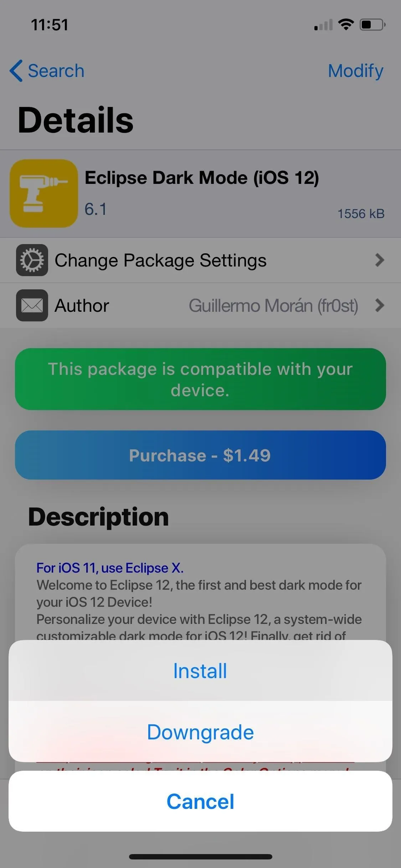Open the Author row disclosure chevron
This screenshot has height=868, width=401.
point(380,305)
